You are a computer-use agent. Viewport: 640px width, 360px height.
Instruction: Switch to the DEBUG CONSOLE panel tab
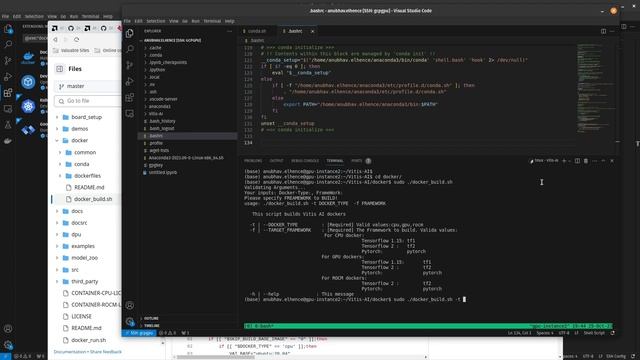pyautogui.click(x=305, y=161)
